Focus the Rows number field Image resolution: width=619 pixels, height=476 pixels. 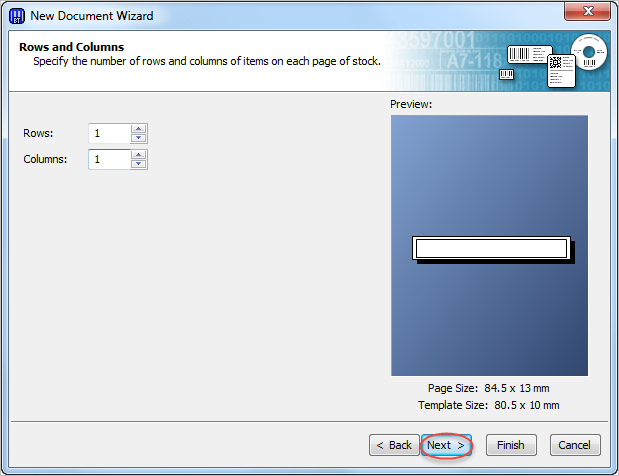pyautogui.click(x=109, y=133)
